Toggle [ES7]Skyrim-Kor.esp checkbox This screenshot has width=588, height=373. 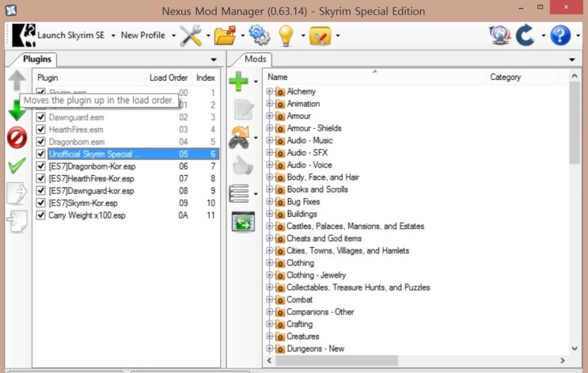coord(41,203)
